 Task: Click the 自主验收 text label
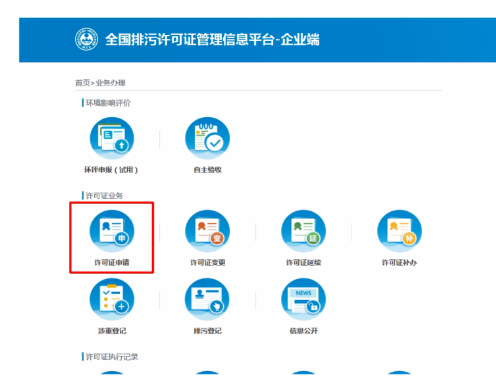pos(208,170)
